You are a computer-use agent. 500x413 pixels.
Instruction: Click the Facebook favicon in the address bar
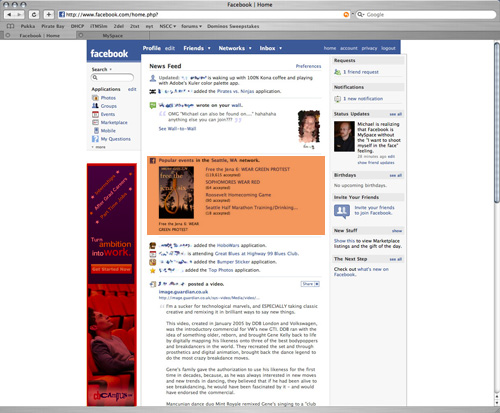click(61, 14)
